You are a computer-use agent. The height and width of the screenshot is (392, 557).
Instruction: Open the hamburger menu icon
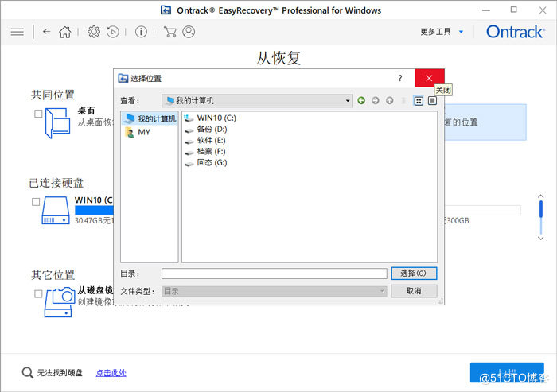click(x=17, y=32)
